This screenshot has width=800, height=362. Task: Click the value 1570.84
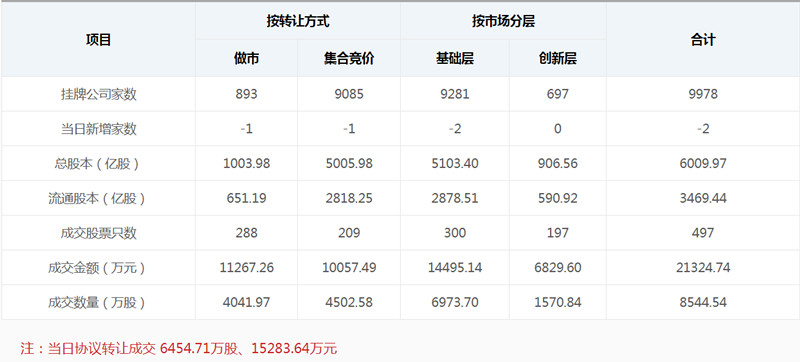tap(558, 302)
